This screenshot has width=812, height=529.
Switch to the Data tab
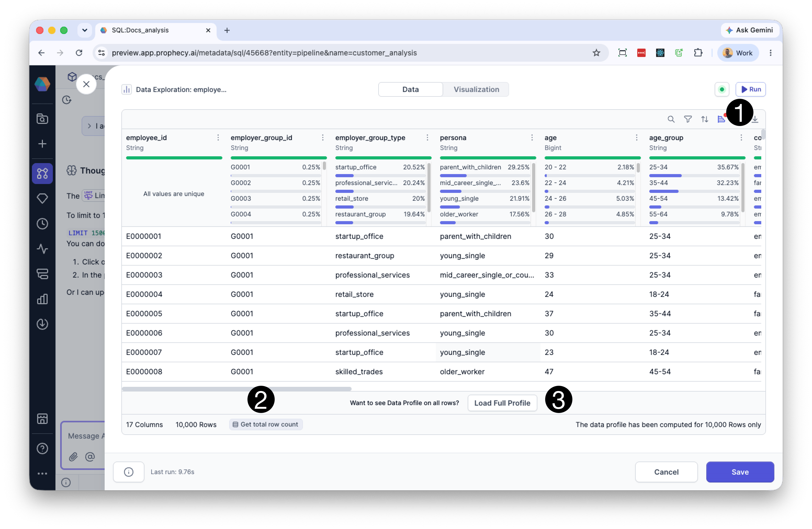[410, 89]
